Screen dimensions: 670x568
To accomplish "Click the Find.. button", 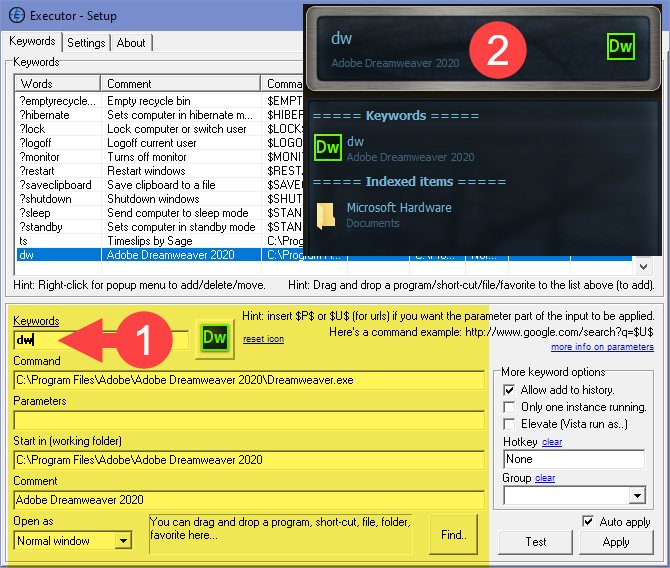I will click(453, 535).
